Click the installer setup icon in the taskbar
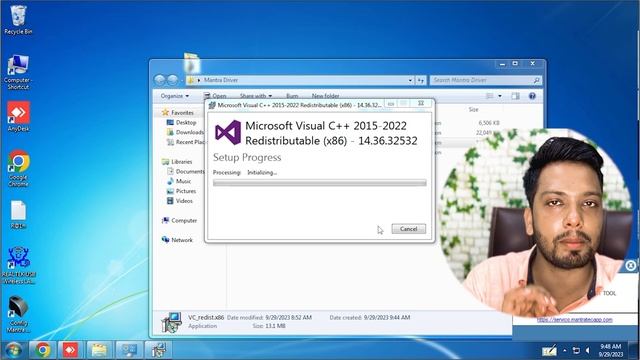640x360 pixels. [x=158, y=350]
